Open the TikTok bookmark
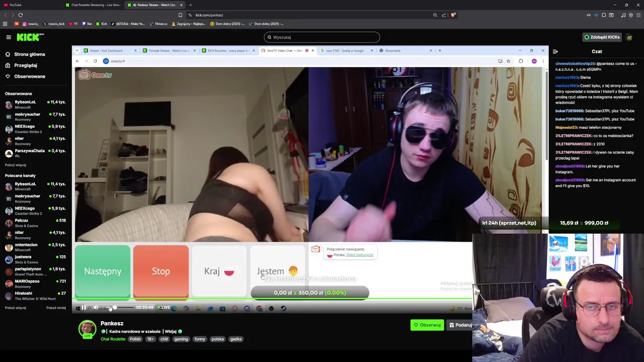The height and width of the screenshot is (362, 644). tap(128, 24)
